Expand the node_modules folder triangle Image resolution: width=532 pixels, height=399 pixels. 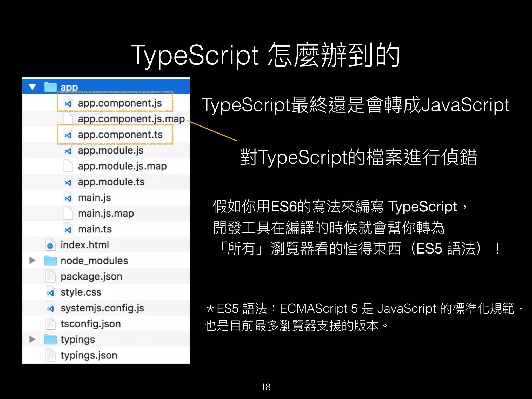32,260
